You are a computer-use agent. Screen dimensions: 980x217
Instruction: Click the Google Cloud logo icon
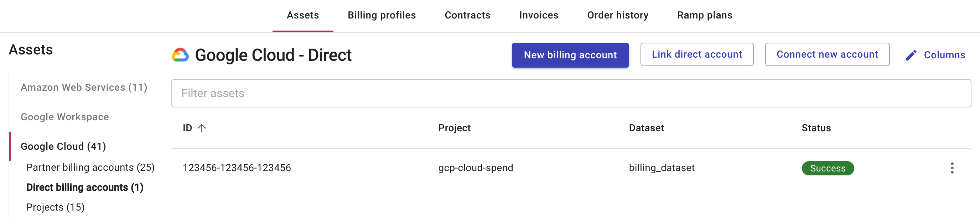click(x=180, y=55)
